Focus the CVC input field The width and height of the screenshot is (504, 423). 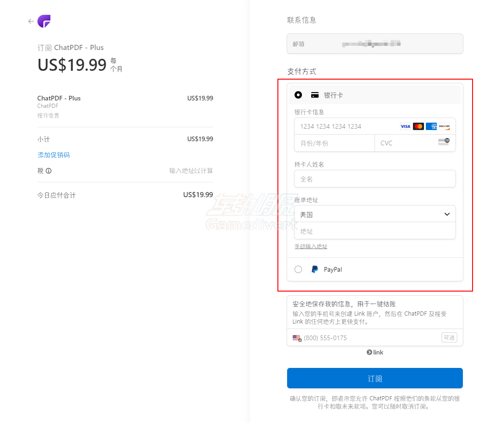coord(415,143)
